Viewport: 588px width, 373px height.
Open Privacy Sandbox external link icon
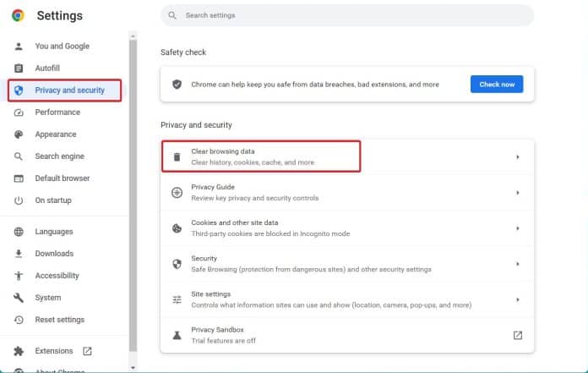pyautogui.click(x=517, y=335)
